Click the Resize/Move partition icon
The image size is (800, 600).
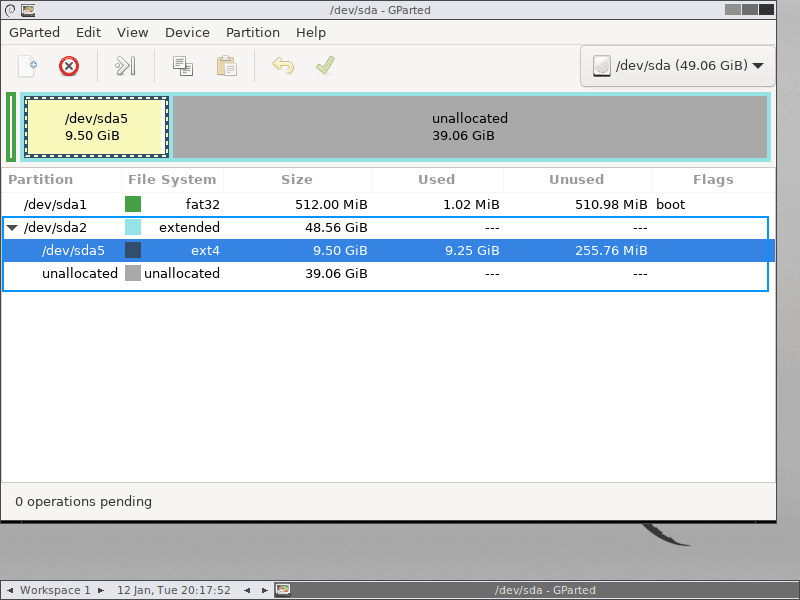125,67
